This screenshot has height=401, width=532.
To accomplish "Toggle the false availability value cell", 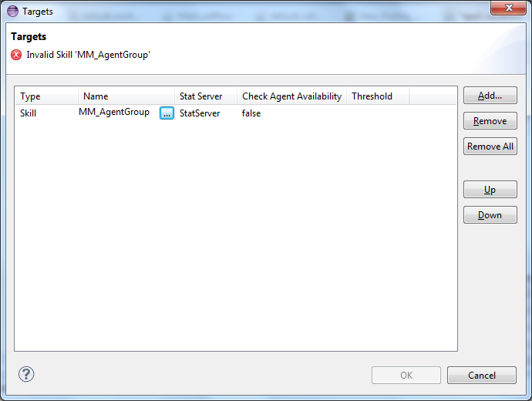I will [251, 113].
